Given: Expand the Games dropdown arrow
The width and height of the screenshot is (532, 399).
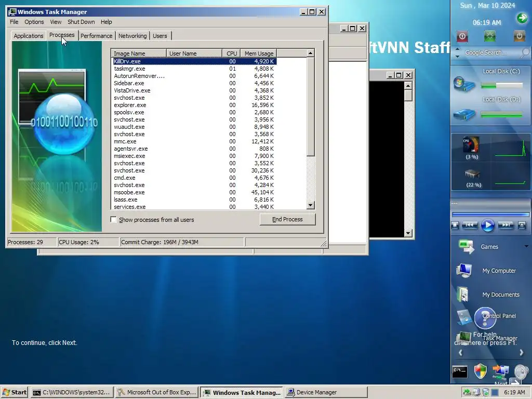Looking at the screenshot, I should click(x=526, y=246).
